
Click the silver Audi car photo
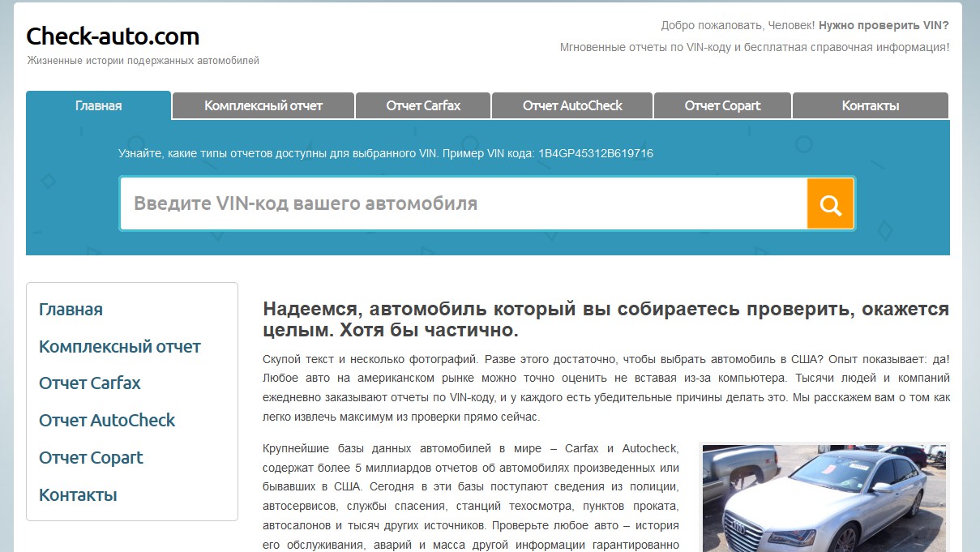pos(824,498)
